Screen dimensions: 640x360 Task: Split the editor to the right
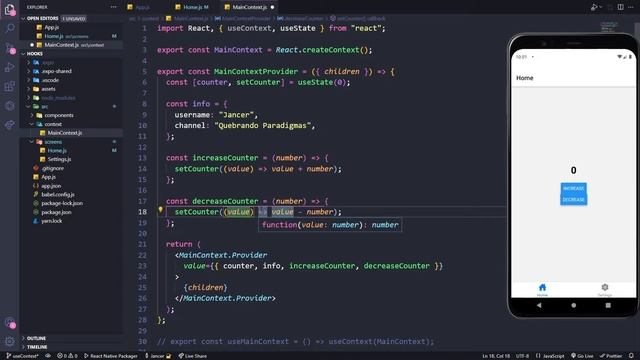click(620, 7)
